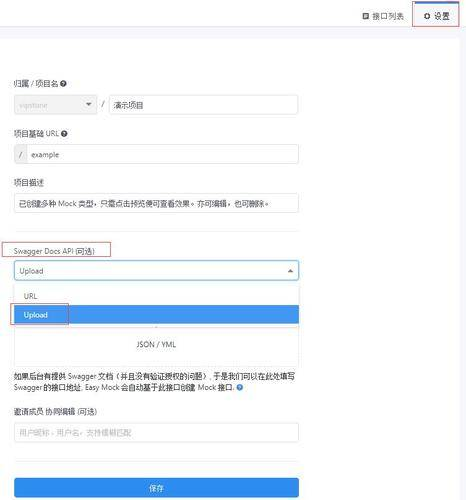Click the blue 保存 button

point(156,488)
